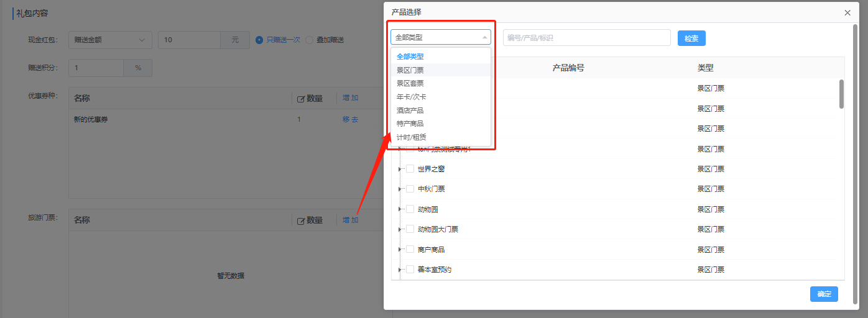Viewport: 868px width, 318px height.
Task: Open the 赠送金额 dropdown
Action: click(110, 40)
